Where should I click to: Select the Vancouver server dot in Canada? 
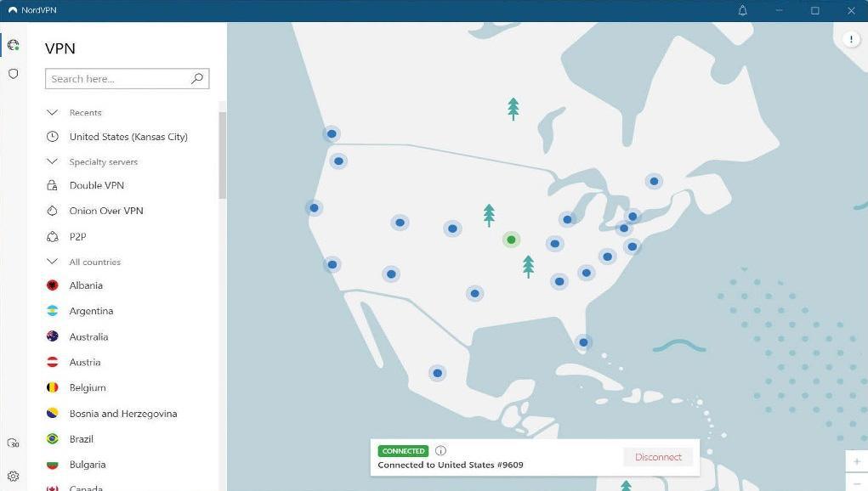click(x=332, y=134)
